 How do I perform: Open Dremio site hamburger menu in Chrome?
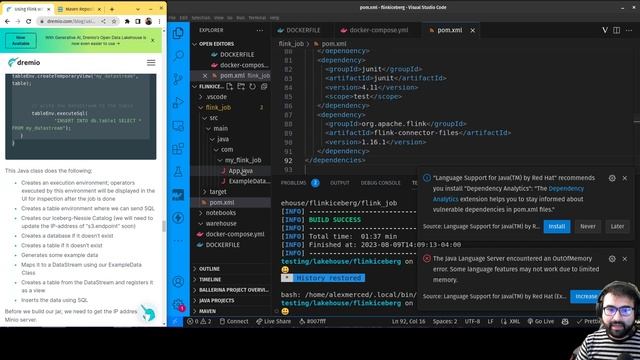point(151,62)
